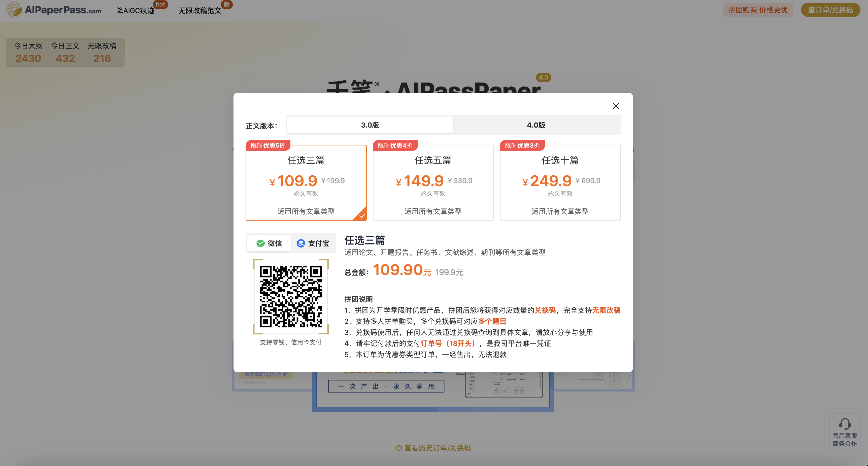Open the 降AIGC痕迹 menu item

[135, 10]
